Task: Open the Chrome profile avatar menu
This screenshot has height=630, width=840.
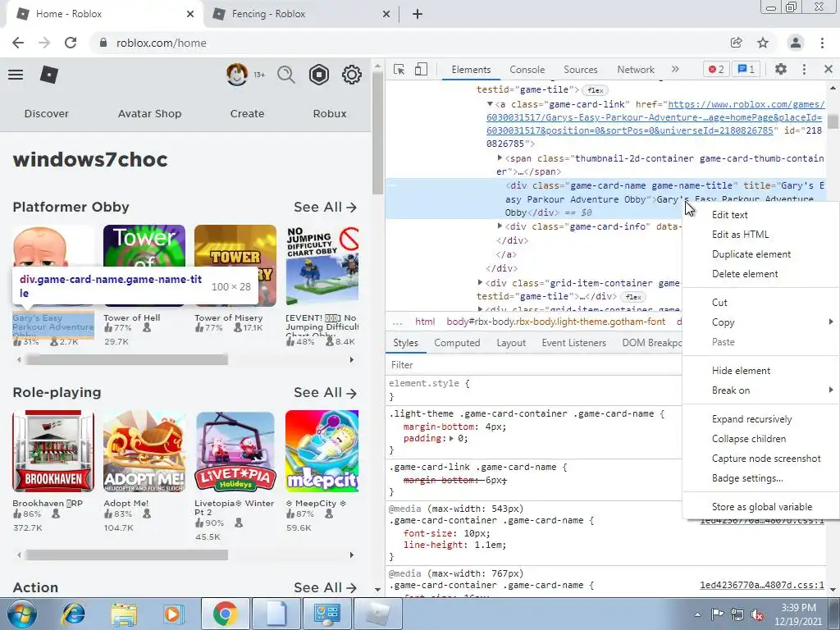Action: point(796,43)
